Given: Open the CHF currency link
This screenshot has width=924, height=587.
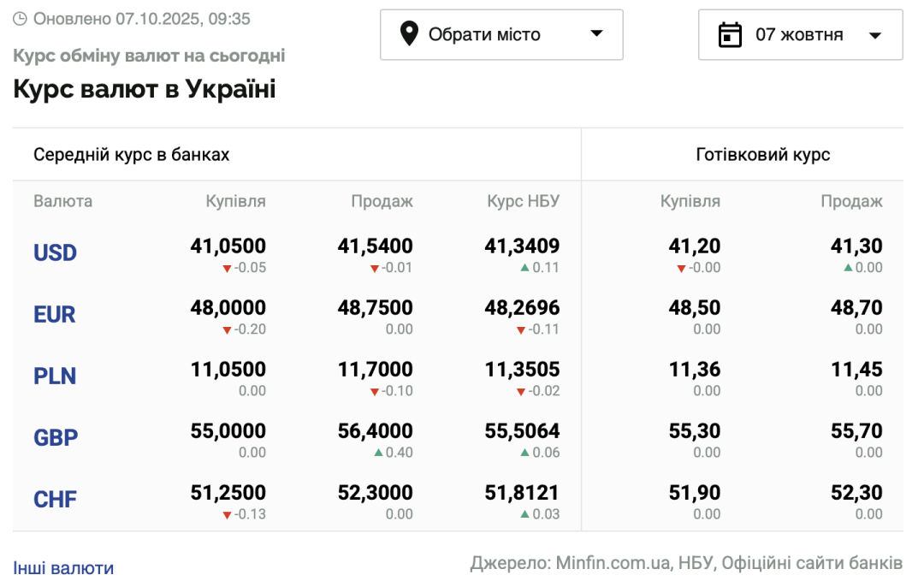Looking at the screenshot, I should tap(56, 500).
